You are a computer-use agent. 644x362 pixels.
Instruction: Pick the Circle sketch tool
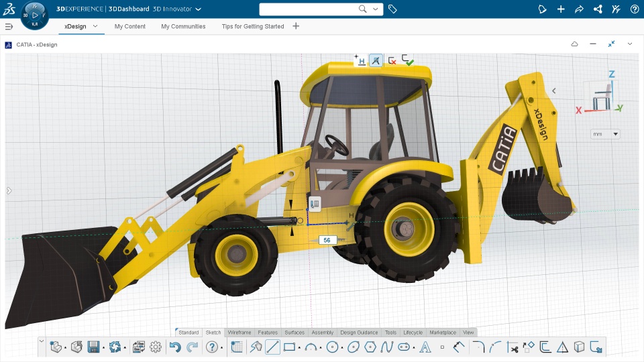pos(331,347)
